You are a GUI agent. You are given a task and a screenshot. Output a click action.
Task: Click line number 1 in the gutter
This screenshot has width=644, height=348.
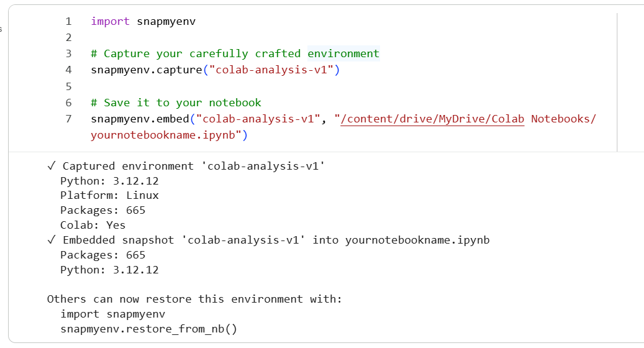(x=68, y=21)
